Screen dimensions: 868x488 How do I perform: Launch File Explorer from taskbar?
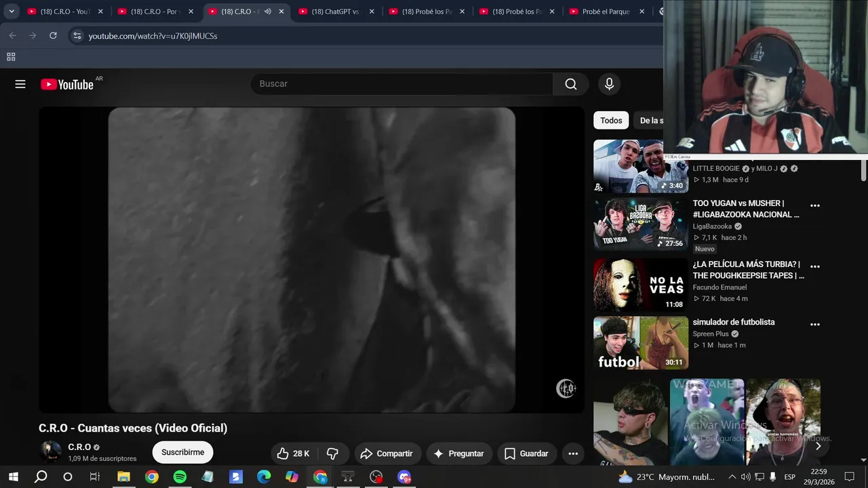[x=123, y=477]
